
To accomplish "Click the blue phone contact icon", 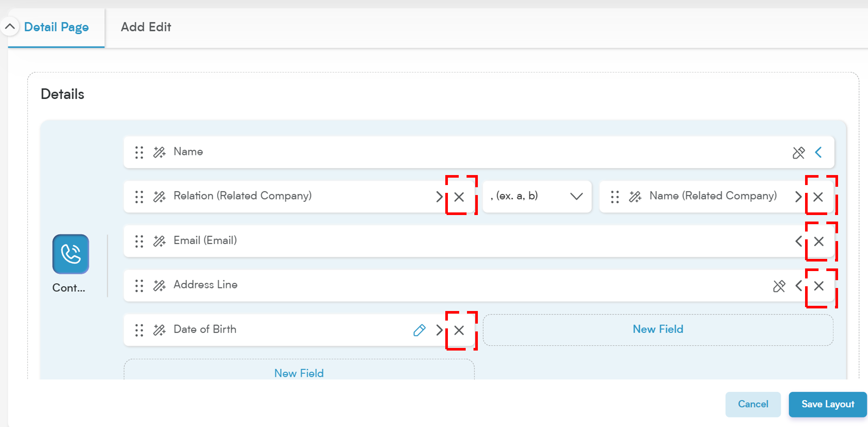I will click(71, 254).
